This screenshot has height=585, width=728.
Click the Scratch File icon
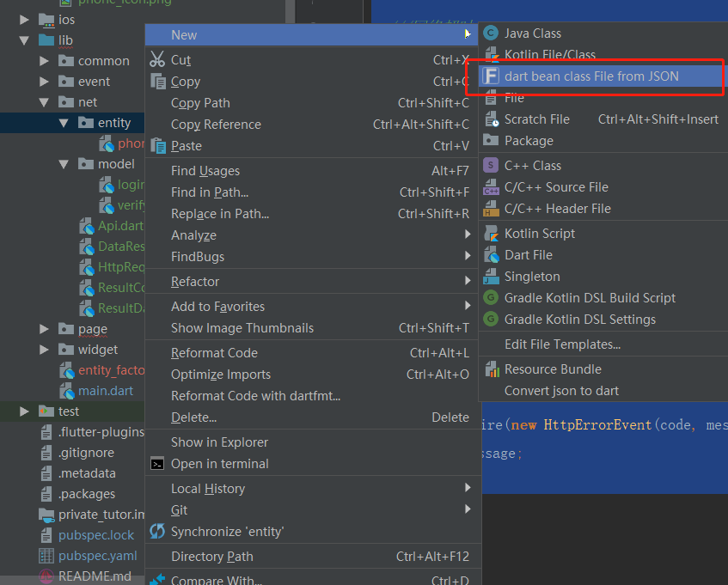click(x=492, y=119)
